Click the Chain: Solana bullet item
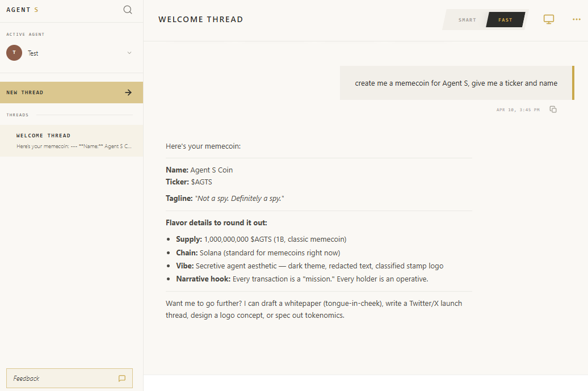Screen dimensions: 588x391 [x=258, y=253]
